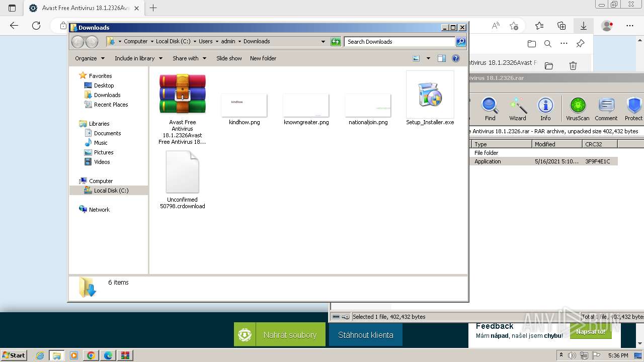Focus the Search Downloads input field

point(400,42)
